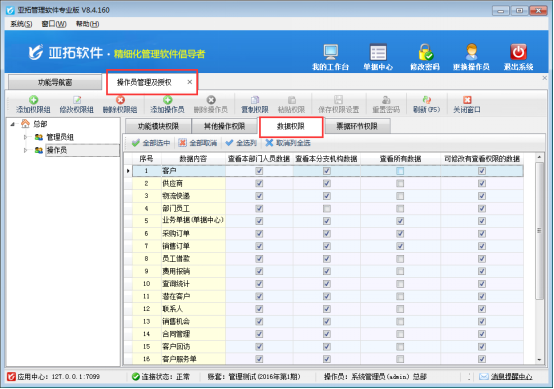Select the 更换操作员 user icon
Image resolution: width=554 pixels, height=389 pixels.
(471, 53)
